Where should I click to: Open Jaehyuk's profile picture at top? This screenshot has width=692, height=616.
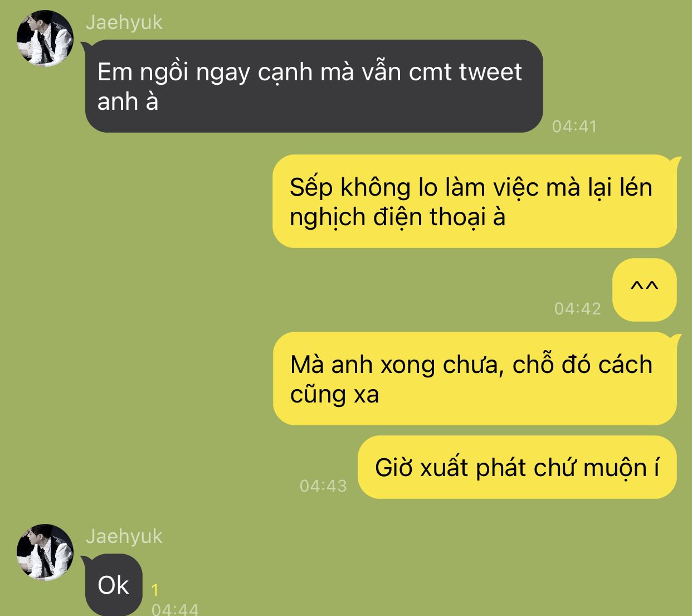pos(45,37)
